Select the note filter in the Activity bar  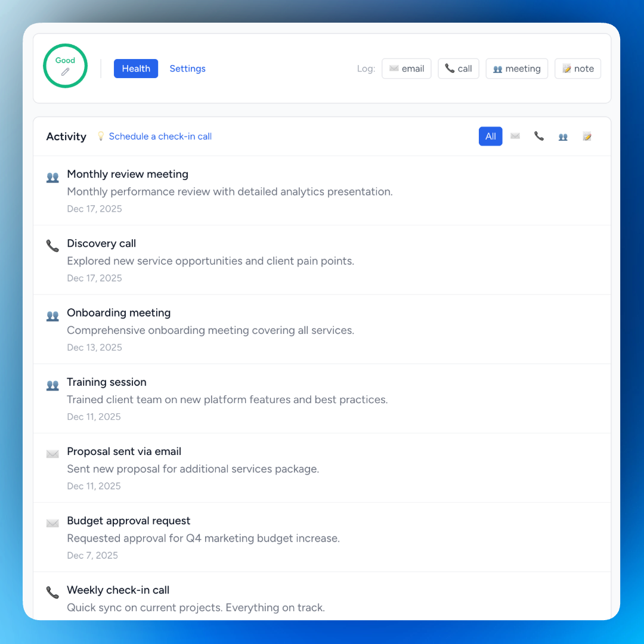pos(587,136)
